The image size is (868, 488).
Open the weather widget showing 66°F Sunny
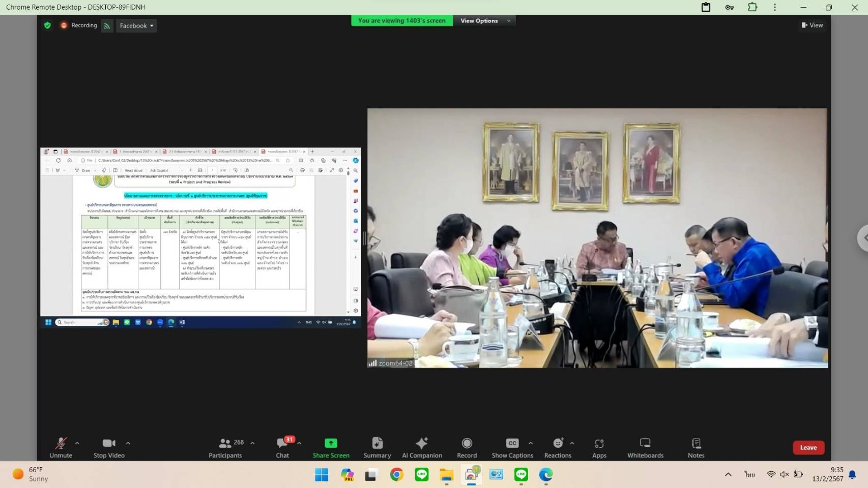tap(31, 474)
